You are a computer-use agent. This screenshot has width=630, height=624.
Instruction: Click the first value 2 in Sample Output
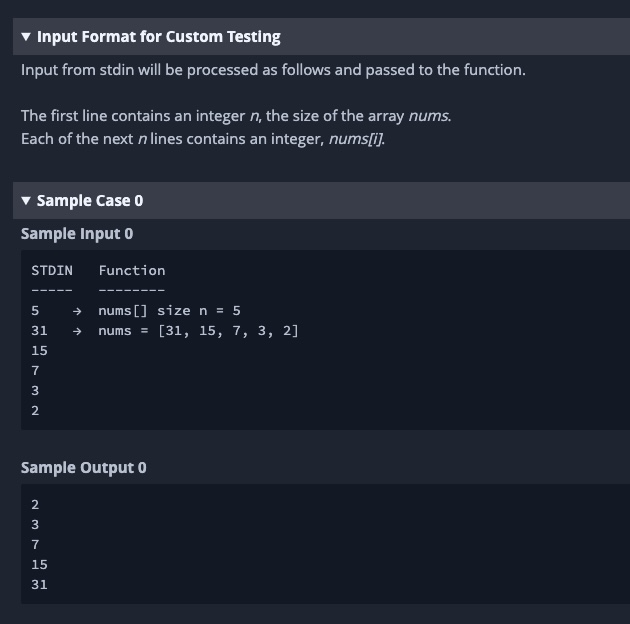click(36, 505)
